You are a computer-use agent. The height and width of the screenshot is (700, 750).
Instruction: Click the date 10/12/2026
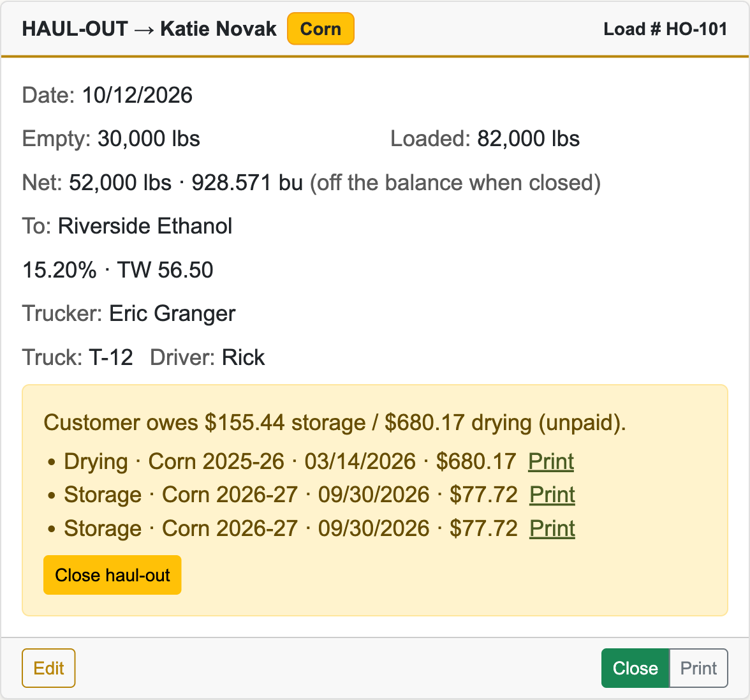point(137,95)
